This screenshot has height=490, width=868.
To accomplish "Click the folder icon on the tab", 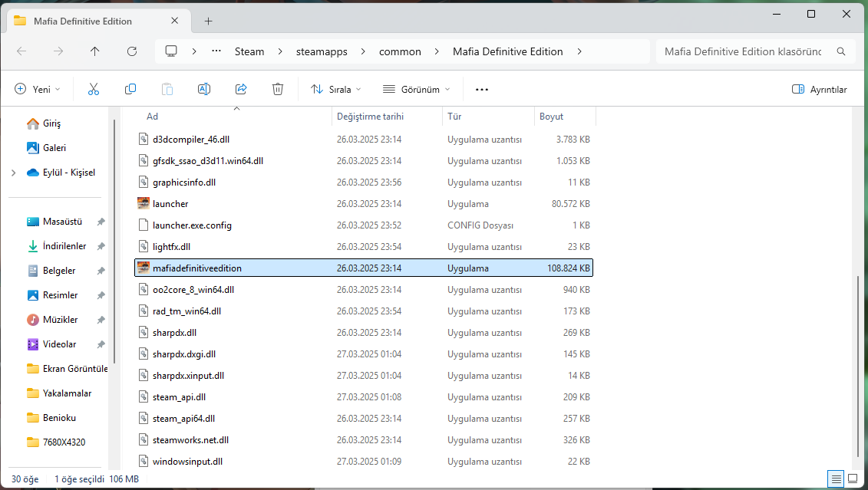I will (x=20, y=21).
